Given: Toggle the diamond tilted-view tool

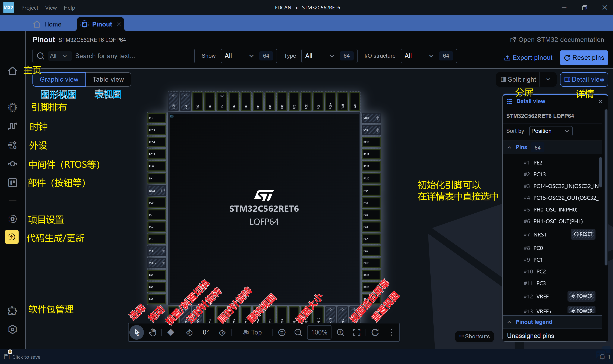Looking at the screenshot, I should click(x=171, y=332).
